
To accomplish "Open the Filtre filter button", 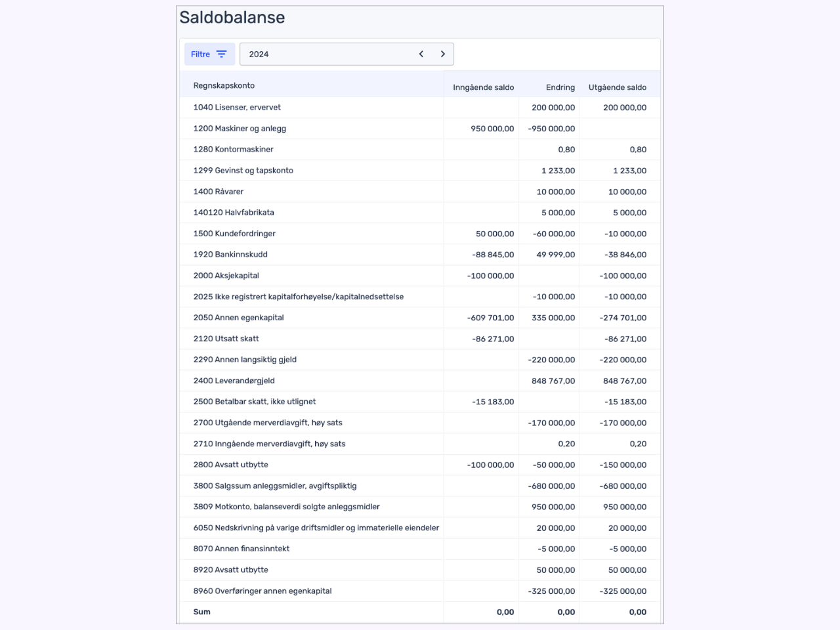I will tap(209, 54).
